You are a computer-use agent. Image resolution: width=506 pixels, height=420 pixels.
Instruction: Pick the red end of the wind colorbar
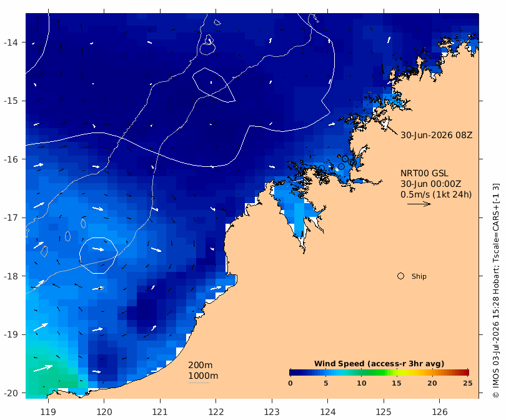point(465,372)
